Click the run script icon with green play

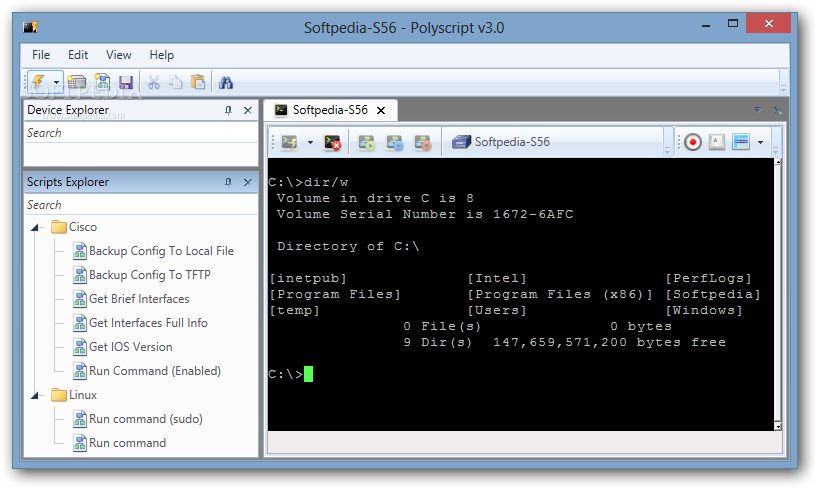click(367, 142)
